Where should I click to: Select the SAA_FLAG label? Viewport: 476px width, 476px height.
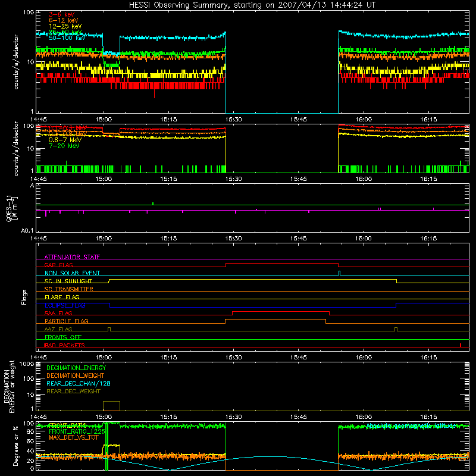click(x=58, y=313)
